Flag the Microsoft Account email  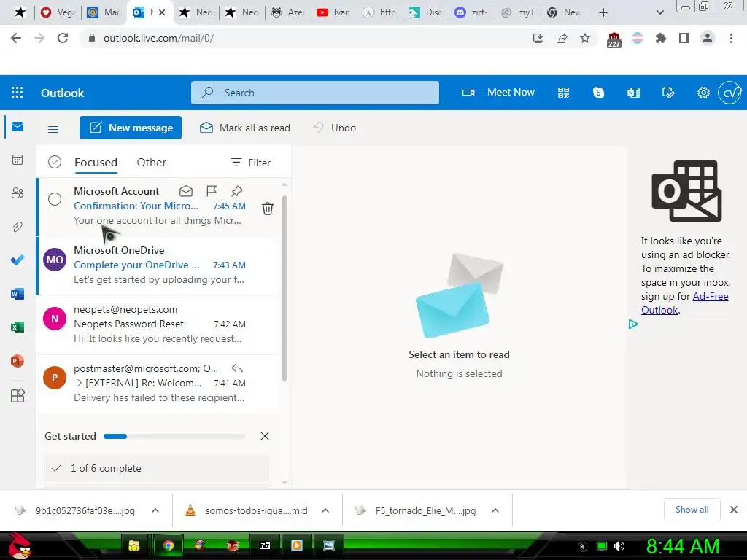coord(212,191)
